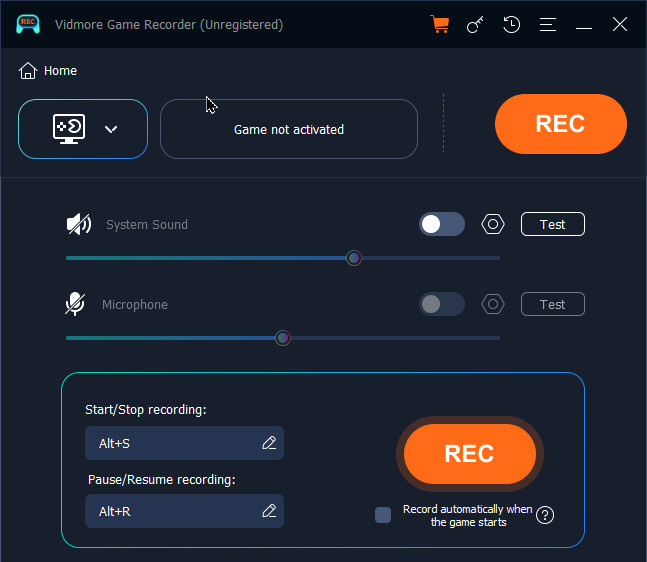Screen dimensions: 647x562
Task: Open Microphone settings hexagon icon
Action: [493, 304]
